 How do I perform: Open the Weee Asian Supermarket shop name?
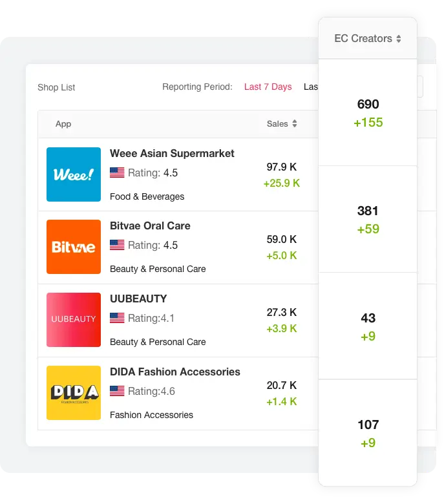tap(172, 153)
